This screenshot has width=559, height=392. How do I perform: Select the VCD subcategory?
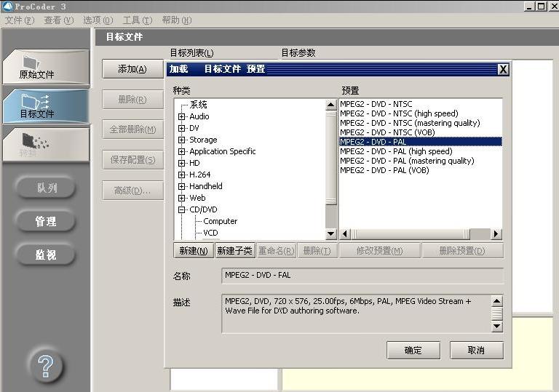click(210, 233)
